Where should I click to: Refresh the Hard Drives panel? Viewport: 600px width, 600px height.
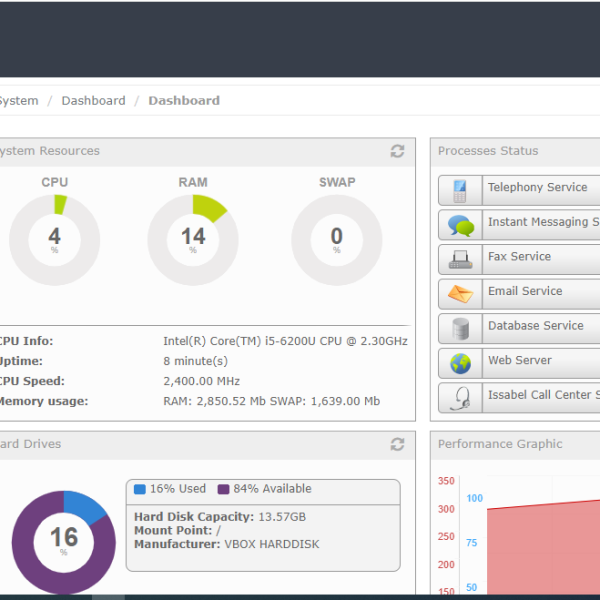tap(397, 444)
